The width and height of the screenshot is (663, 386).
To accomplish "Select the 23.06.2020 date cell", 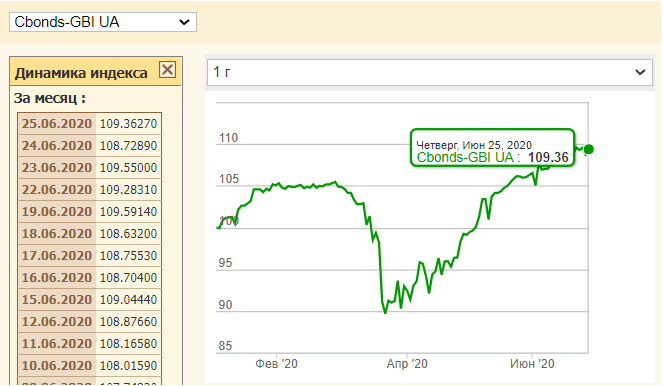I will (x=57, y=167).
